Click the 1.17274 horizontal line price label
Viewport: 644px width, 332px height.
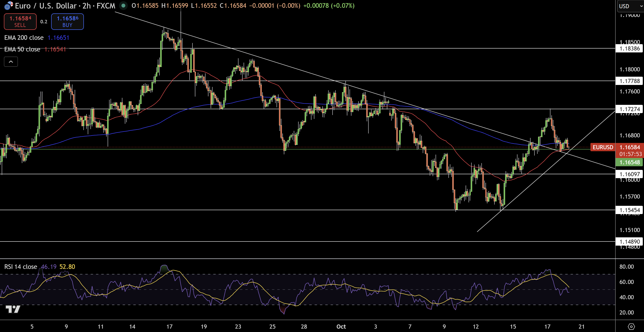click(629, 109)
